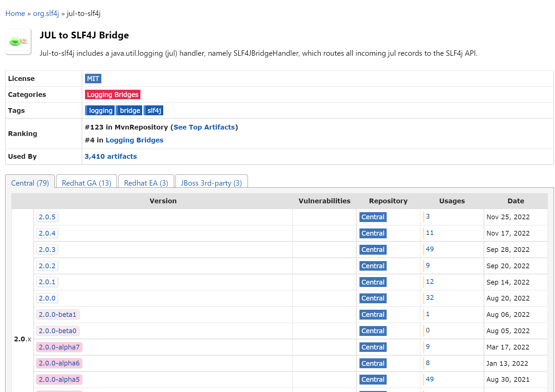Switch to the Redhat EA tab

(x=146, y=183)
